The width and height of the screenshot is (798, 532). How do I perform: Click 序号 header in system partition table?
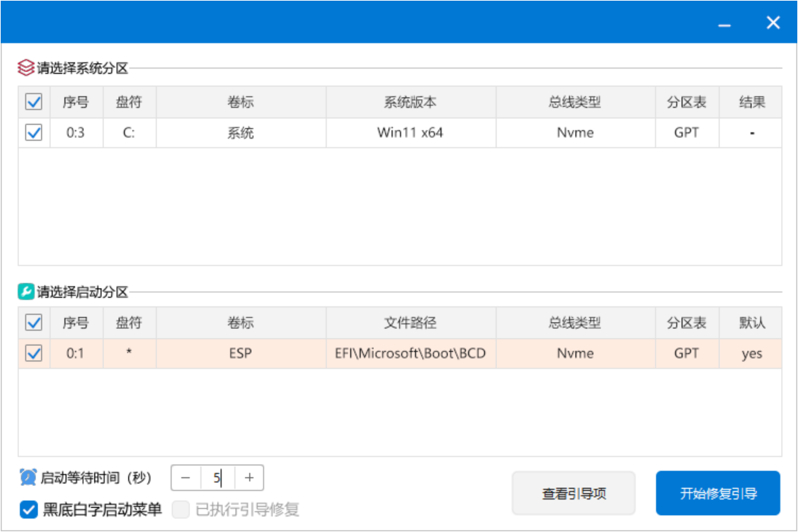(x=76, y=103)
